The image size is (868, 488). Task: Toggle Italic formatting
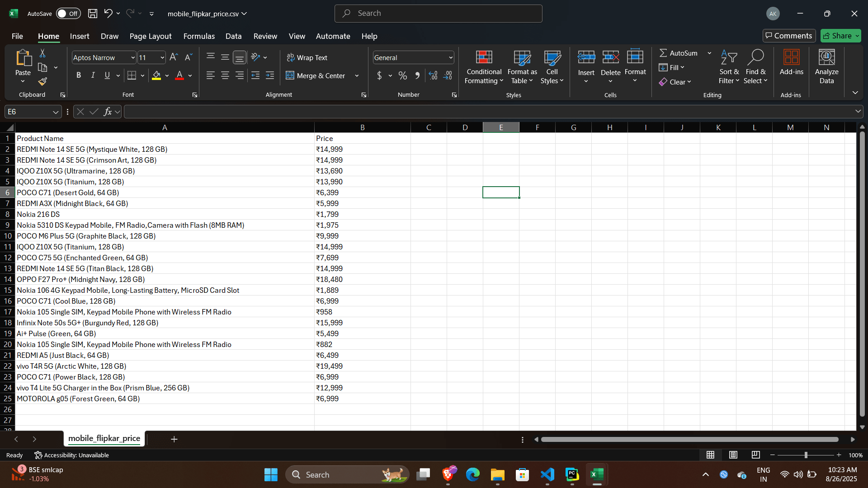click(x=93, y=75)
